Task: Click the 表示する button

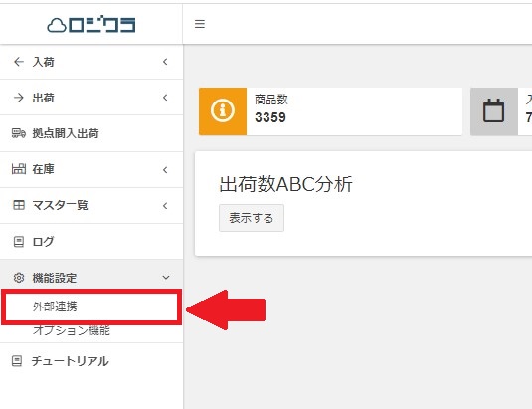Action: coord(252,218)
